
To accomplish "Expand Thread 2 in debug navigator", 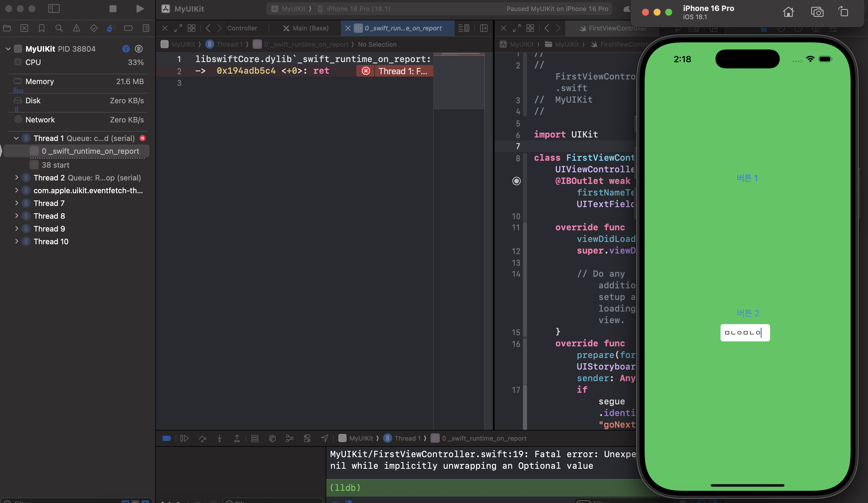I will (16, 178).
